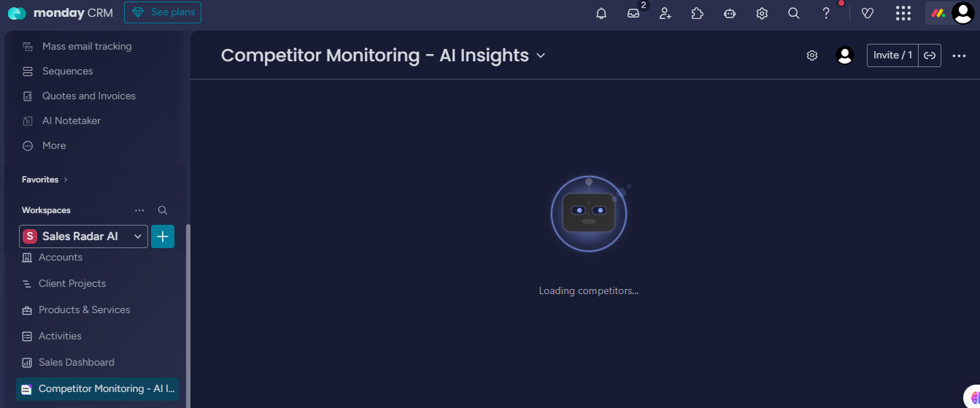This screenshot has width=980, height=408.
Task: Click the board user avatar near Invite
Action: point(845,55)
